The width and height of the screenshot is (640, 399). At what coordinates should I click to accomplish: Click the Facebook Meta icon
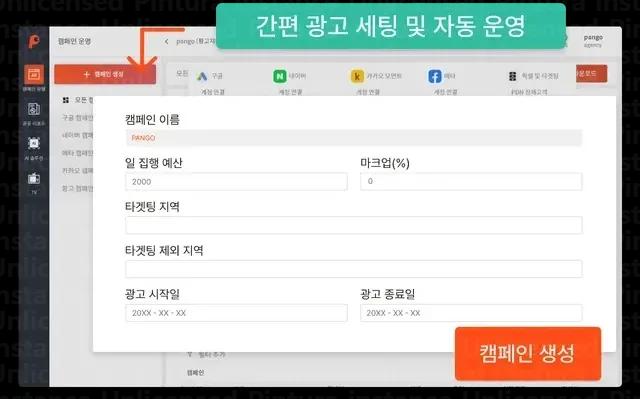pos(435,76)
